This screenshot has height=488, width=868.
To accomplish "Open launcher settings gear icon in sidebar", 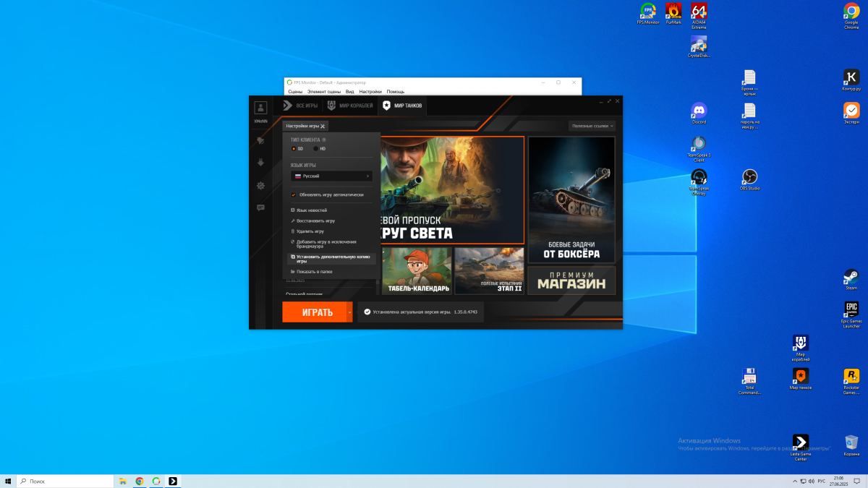I will click(x=260, y=185).
